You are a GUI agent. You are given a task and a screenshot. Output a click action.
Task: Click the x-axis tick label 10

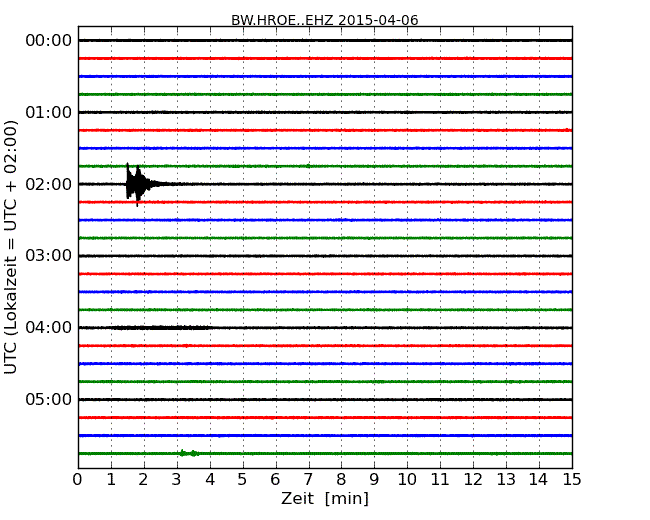tap(407, 479)
